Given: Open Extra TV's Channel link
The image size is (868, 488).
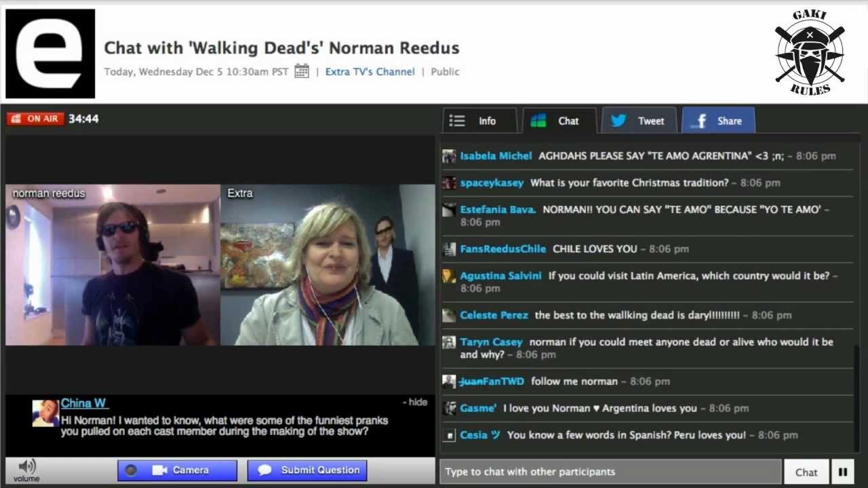Looking at the screenshot, I should coord(370,71).
